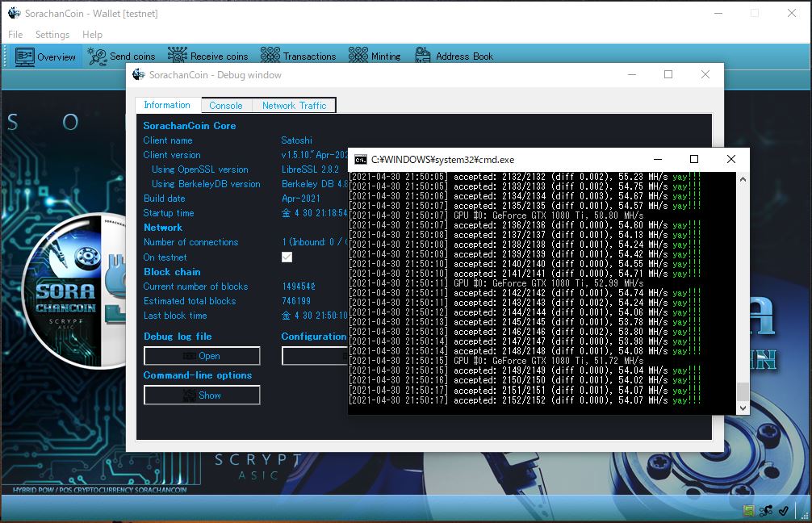Image resolution: width=812 pixels, height=523 pixels.
Task: Click the 'SorachanCoin Core' heading
Action: tap(190, 126)
